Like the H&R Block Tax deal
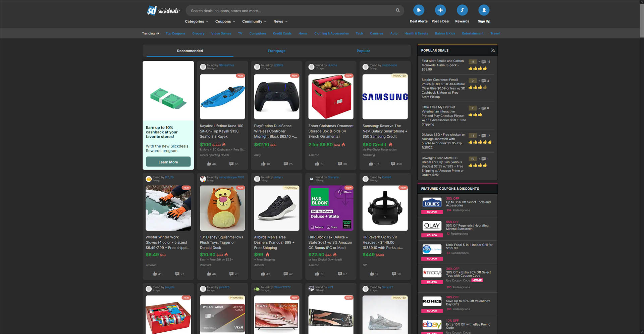Viewport: 644px width, 334px height. tap(317, 274)
